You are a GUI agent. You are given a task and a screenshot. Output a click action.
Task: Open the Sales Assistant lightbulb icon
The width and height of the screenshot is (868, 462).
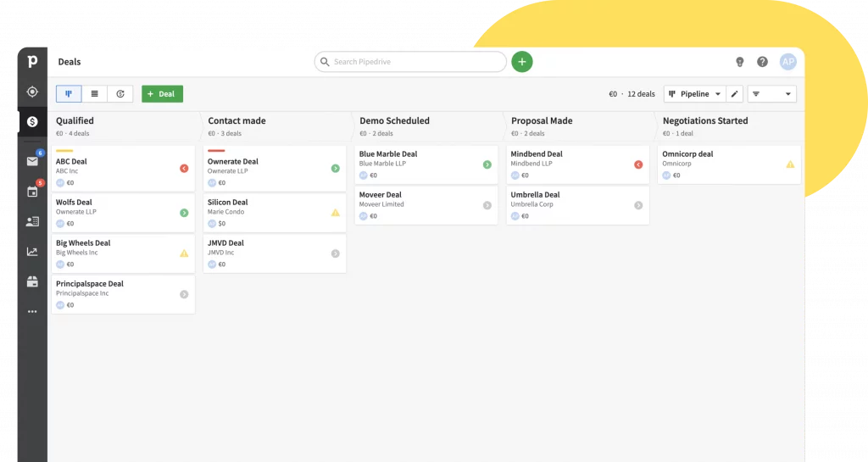pyautogui.click(x=739, y=62)
